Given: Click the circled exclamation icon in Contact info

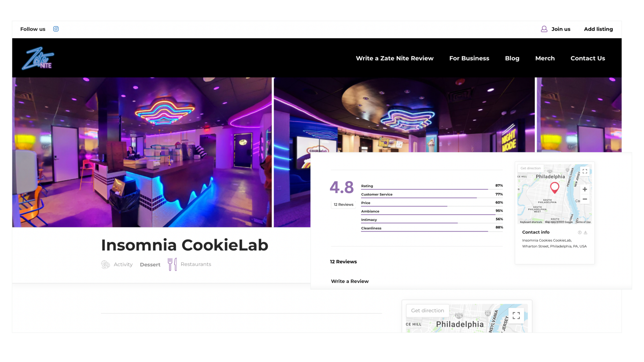Looking at the screenshot, I should pyautogui.click(x=580, y=233).
